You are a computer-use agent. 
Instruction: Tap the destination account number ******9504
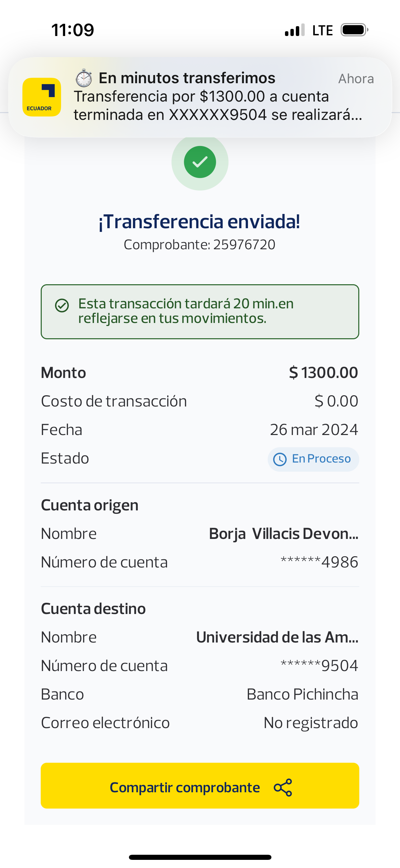coord(319,666)
